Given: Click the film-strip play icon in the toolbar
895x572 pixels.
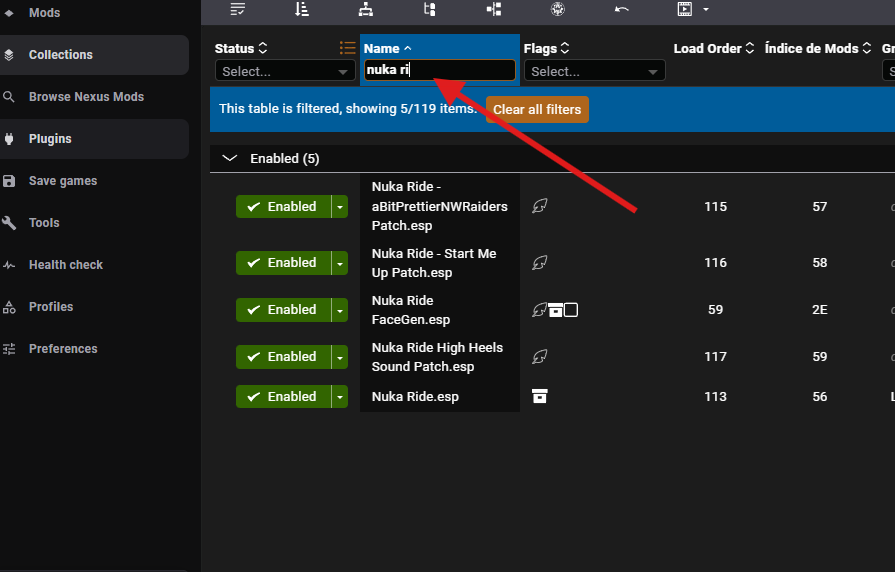Looking at the screenshot, I should pos(685,9).
